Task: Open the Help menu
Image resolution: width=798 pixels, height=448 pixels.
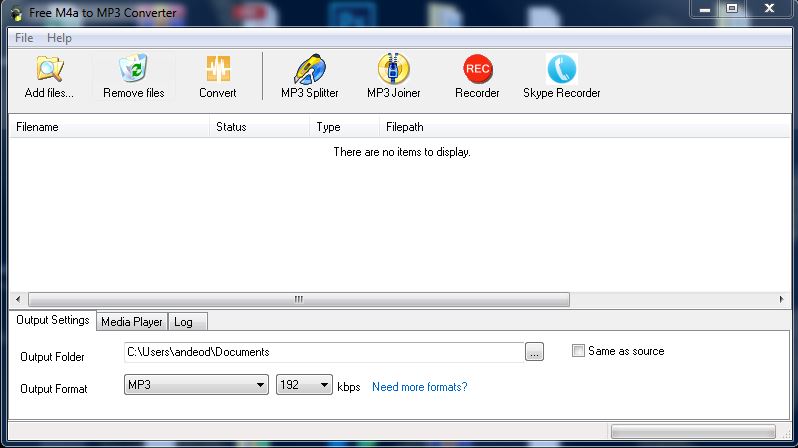Action: 59,38
